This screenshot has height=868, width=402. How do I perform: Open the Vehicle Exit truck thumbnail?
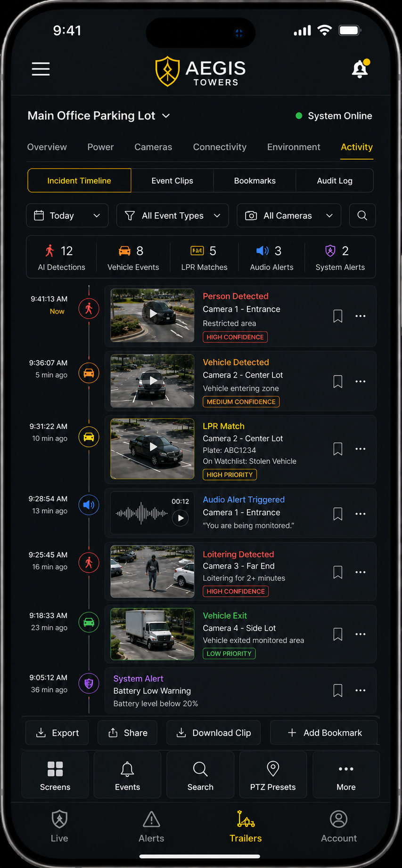152,634
